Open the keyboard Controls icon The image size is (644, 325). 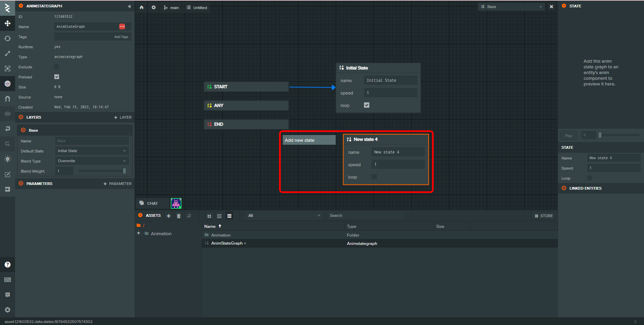coord(7,280)
